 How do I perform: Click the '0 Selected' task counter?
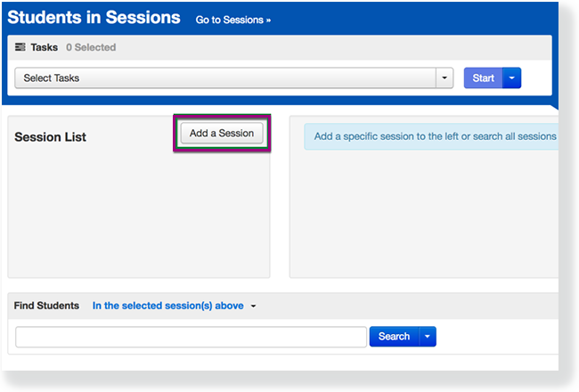91,47
